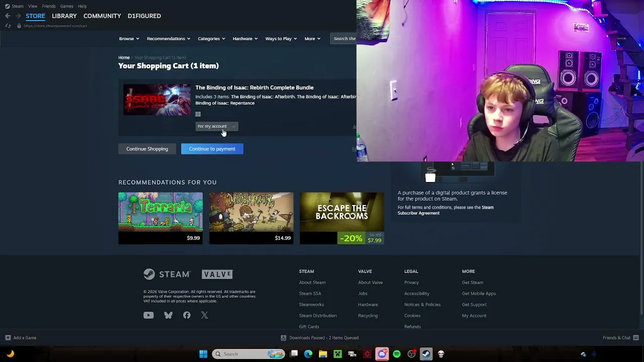Open OBS Studio from the taskbar
Screen dimensions: 644x362
point(412,354)
